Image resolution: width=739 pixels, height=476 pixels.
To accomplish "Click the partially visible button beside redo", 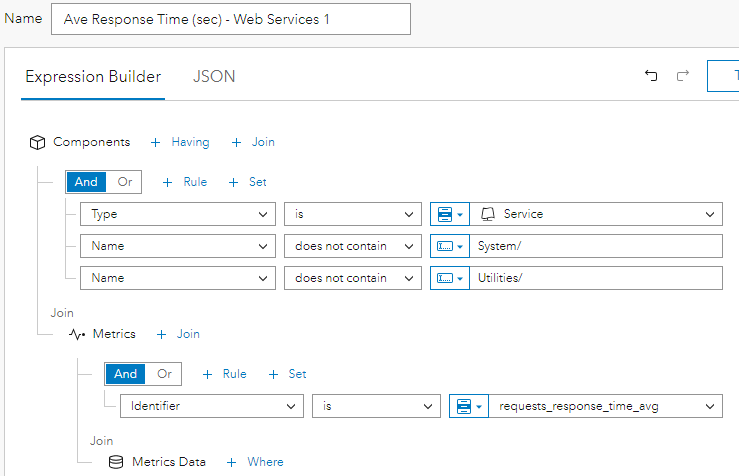I will pyautogui.click(x=723, y=76).
